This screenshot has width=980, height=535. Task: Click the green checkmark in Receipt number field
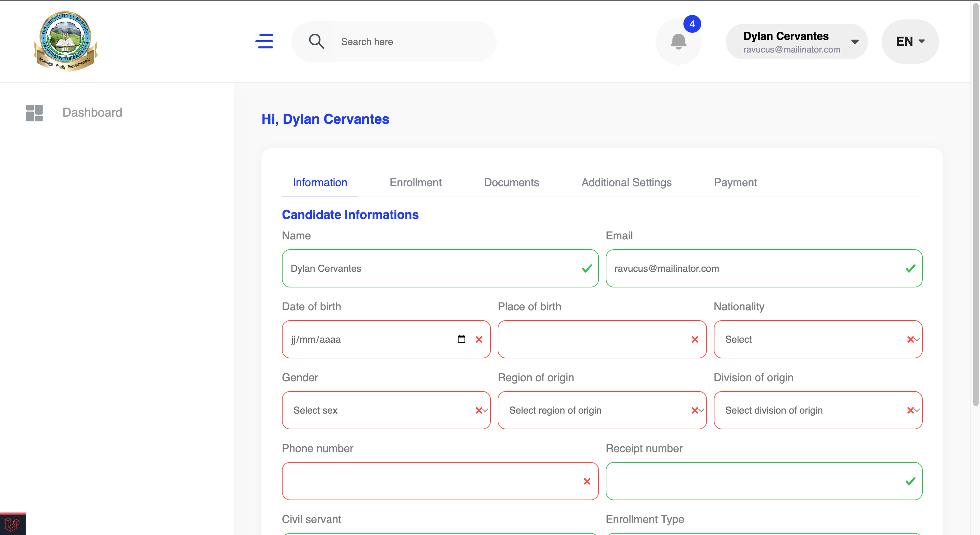[910, 481]
